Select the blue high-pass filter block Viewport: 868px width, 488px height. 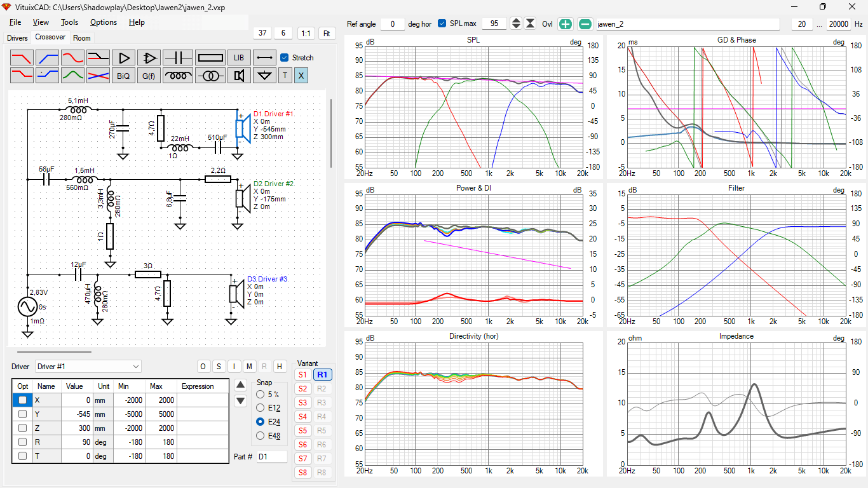(47, 57)
